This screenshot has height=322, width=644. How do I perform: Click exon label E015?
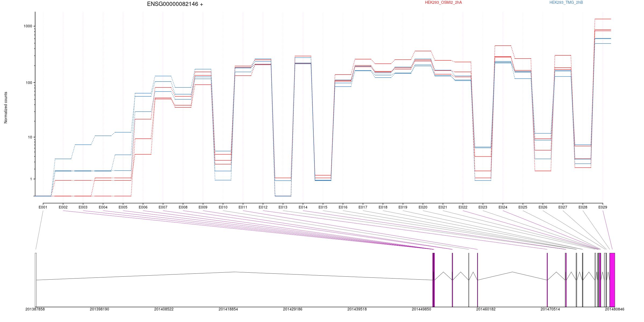pyautogui.click(x=323, y=207)
